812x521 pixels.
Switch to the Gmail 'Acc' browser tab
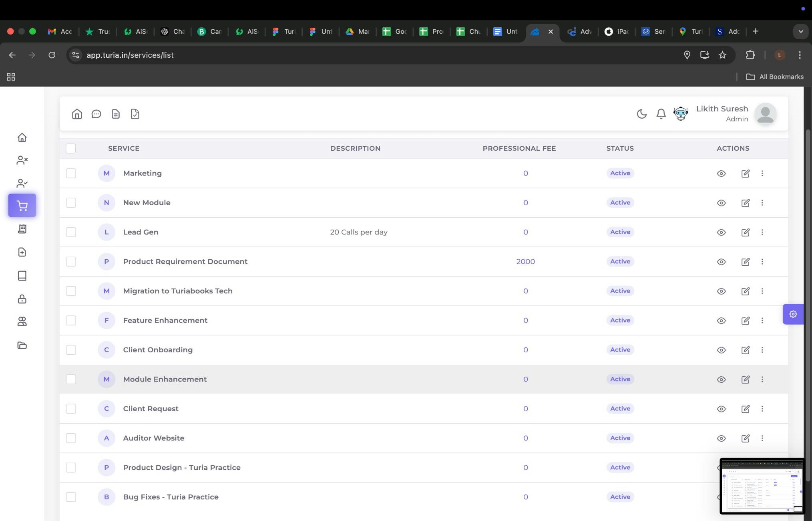60,31
